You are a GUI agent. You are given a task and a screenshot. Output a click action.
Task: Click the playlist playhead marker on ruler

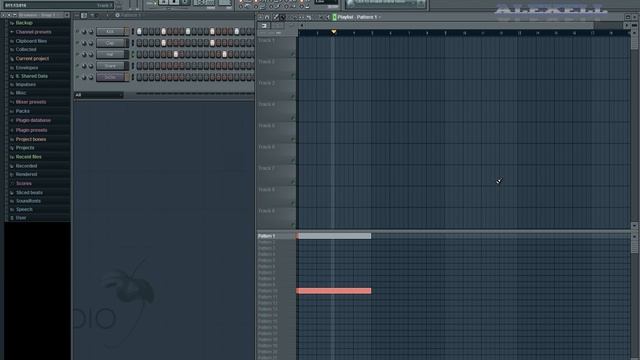pos(333,31)
